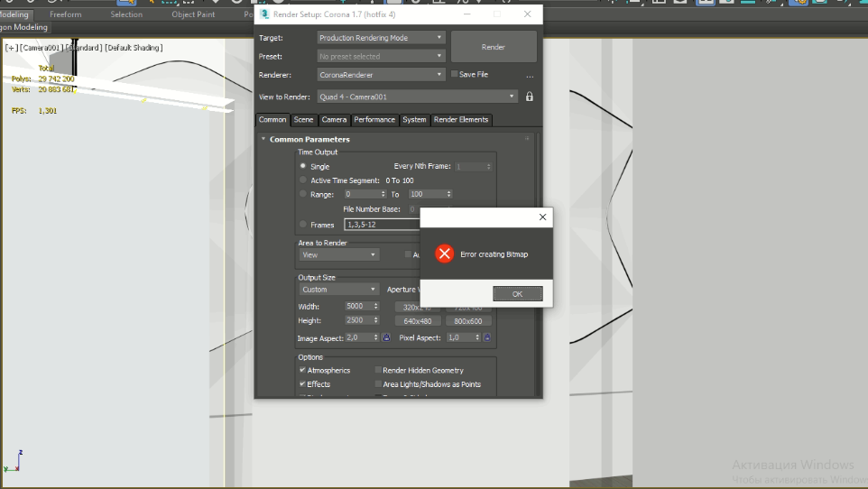
Task: Switch to the Performance tab
Action: point(374,120)
